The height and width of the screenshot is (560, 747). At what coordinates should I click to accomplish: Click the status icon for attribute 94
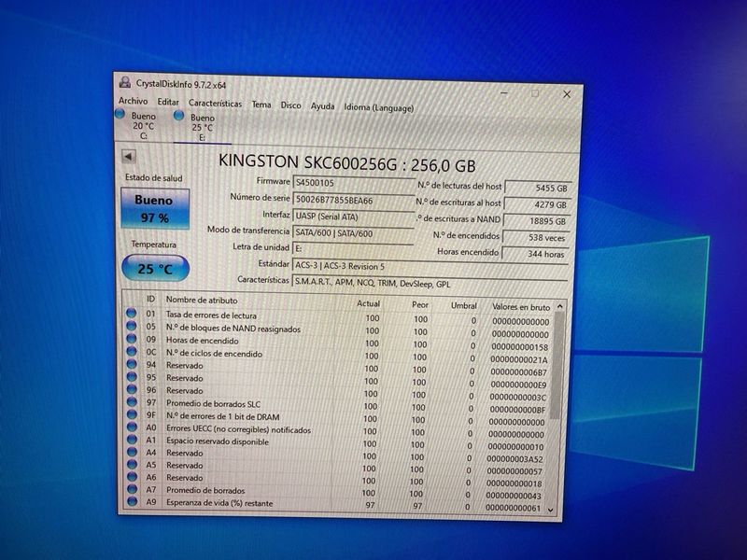click(x=132, y=364)
